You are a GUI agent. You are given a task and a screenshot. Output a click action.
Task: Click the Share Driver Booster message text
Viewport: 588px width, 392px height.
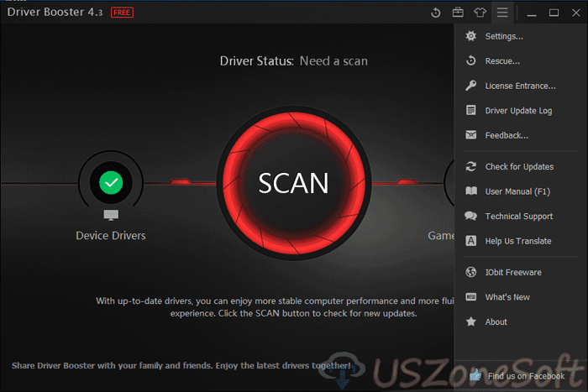pos(181,365)
